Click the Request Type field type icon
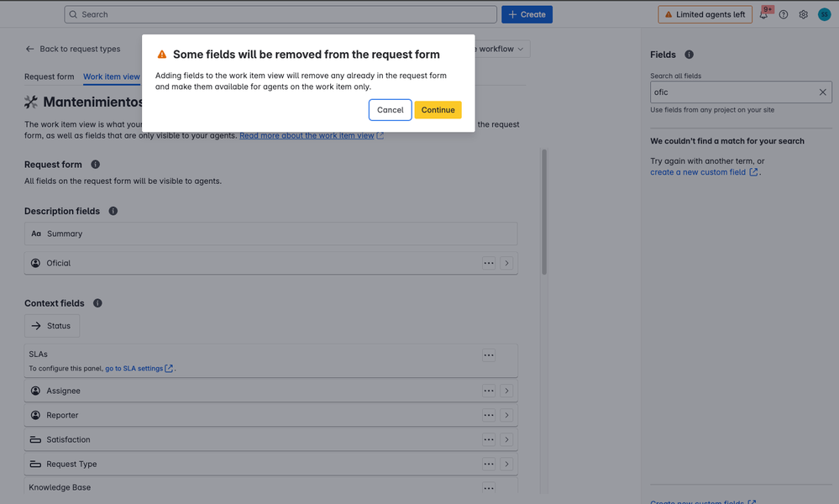 click(35, 464)
